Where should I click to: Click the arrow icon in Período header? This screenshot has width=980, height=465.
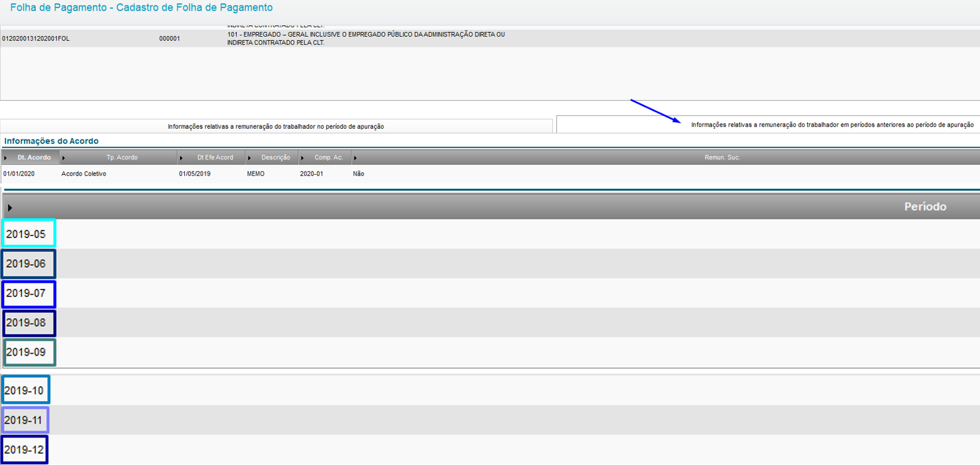(10, 207)
